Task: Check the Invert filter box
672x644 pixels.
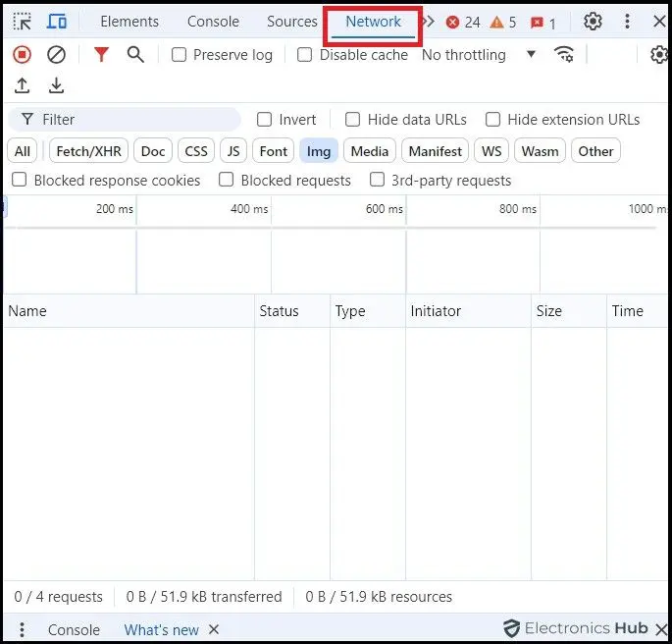Action: [x=264, y=119]
